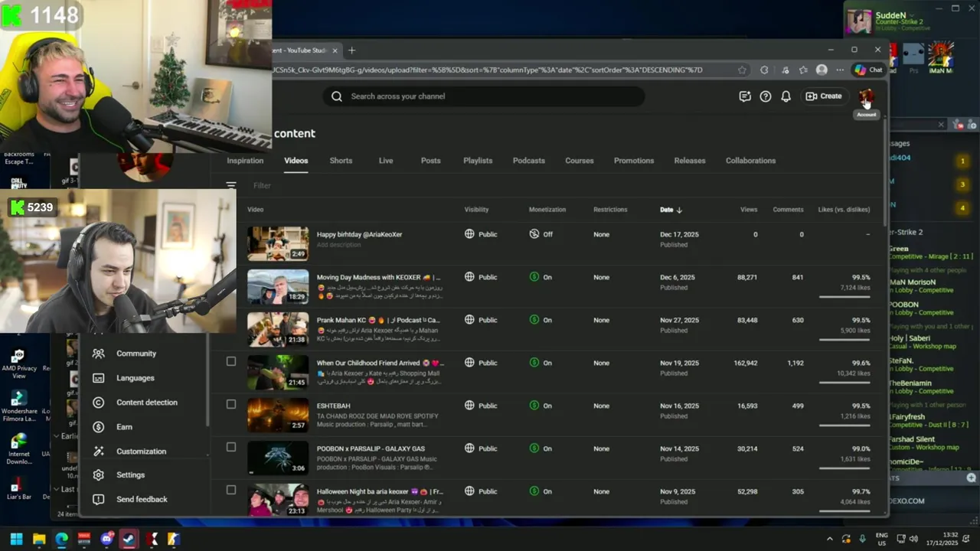Open the Windows Start menu
980x551 pixels.
(16, 539)
